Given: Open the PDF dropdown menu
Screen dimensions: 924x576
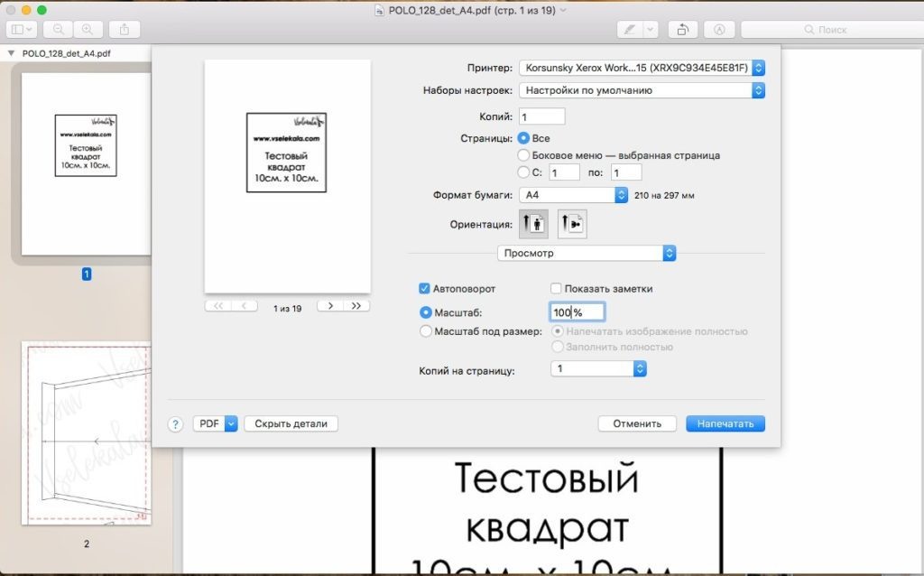Looking at the screenshot, I should [215, 423].
